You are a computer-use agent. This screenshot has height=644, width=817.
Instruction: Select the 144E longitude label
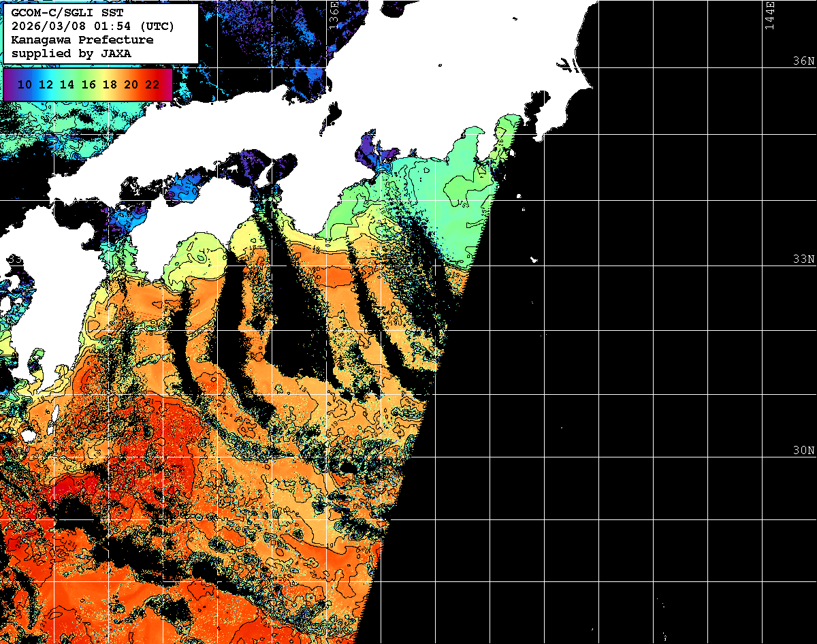769,15
